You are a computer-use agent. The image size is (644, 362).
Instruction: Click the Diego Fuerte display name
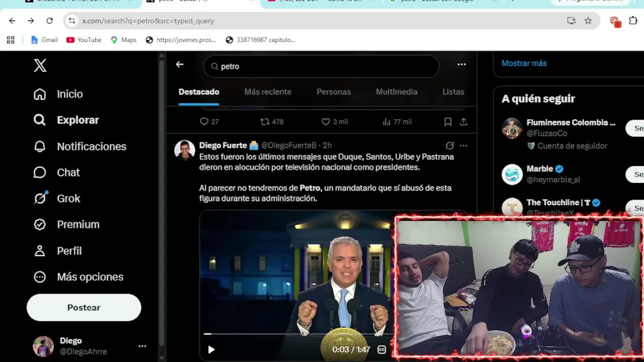tap(223, 145)
